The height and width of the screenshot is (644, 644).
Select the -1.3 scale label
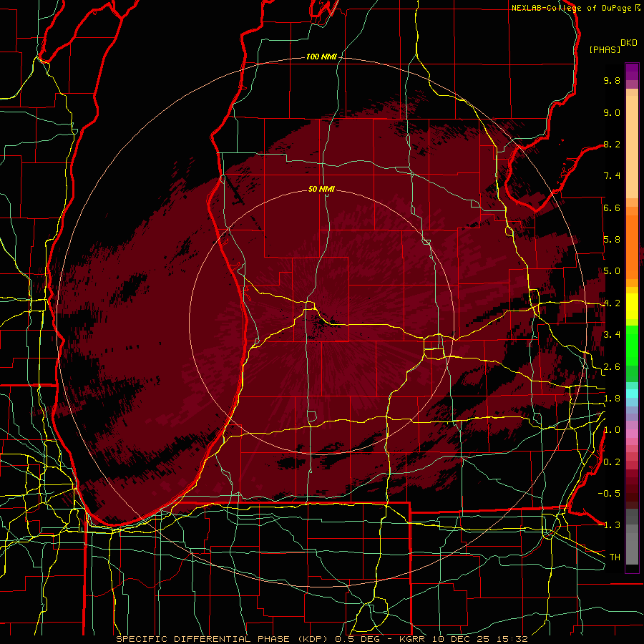[609, 525]
